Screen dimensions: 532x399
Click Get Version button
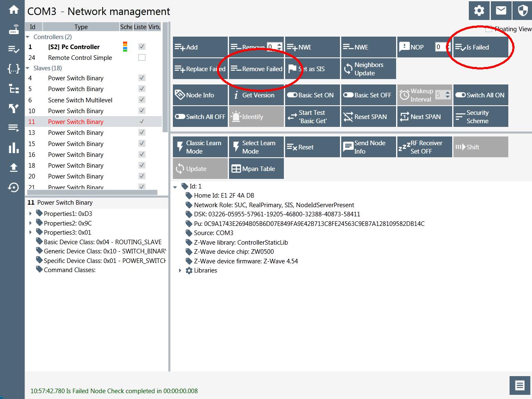[x=256, y=95]
